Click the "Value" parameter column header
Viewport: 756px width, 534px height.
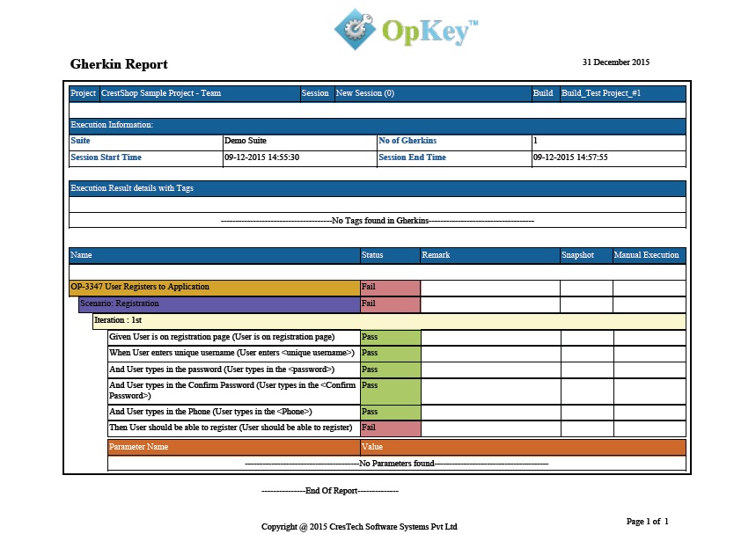523,447
